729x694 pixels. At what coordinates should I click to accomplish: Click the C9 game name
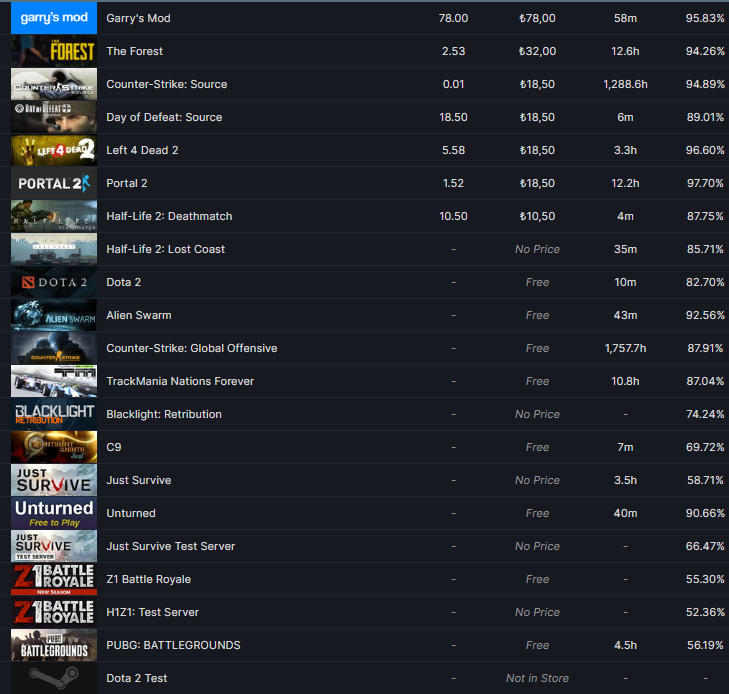[114, 447]
